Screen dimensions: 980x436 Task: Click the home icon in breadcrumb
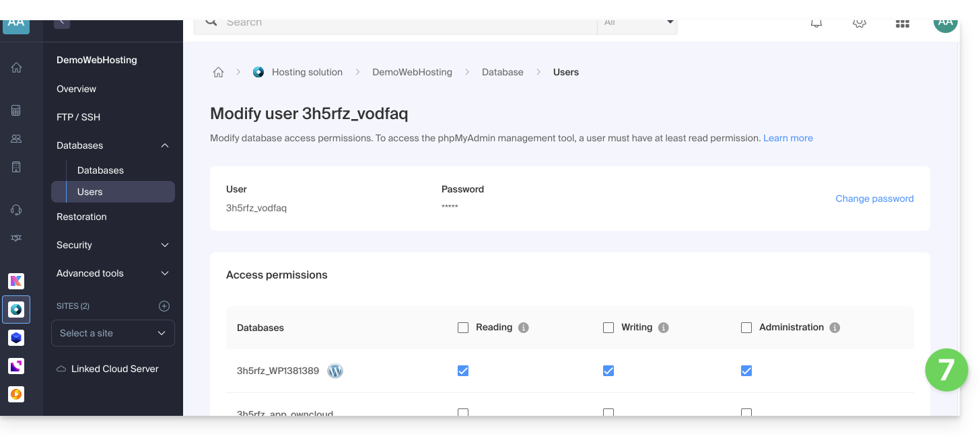pyautogui.click(x=218, y=73)
